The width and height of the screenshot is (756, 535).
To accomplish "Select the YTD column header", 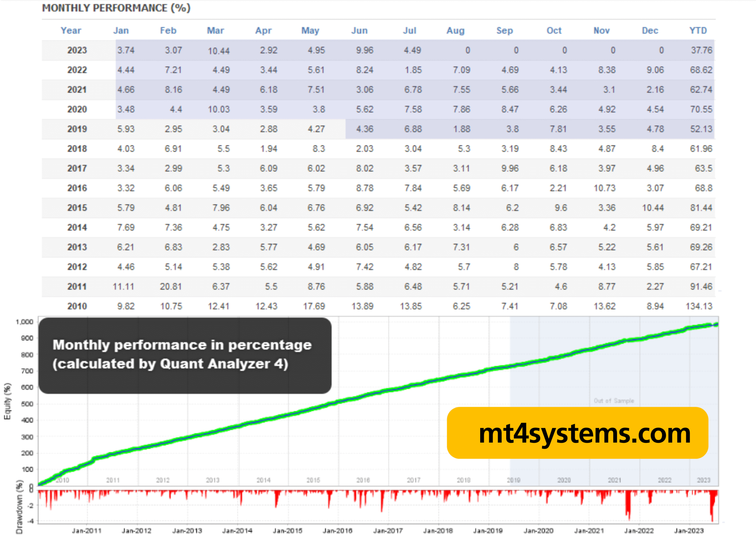I will [x=698, y=30].
